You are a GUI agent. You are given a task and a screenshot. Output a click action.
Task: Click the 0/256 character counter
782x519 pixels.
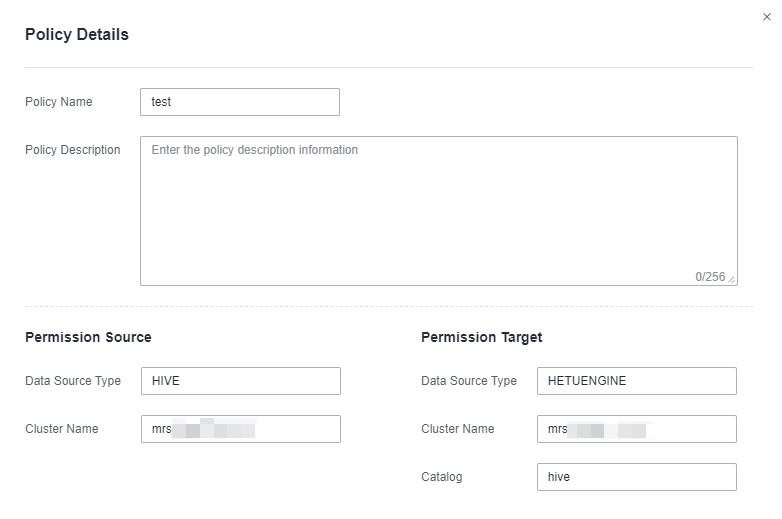click(710, 277)
